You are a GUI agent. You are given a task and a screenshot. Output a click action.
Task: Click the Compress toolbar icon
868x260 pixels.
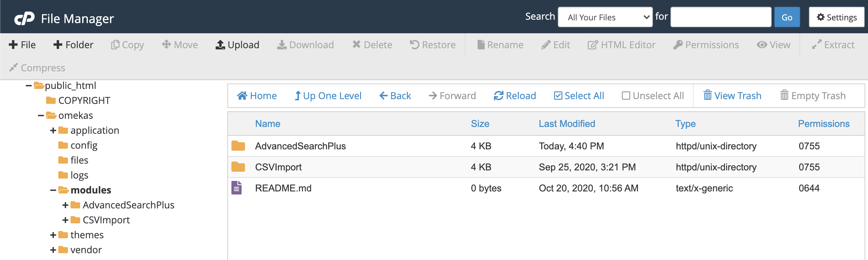pos(13,68)
